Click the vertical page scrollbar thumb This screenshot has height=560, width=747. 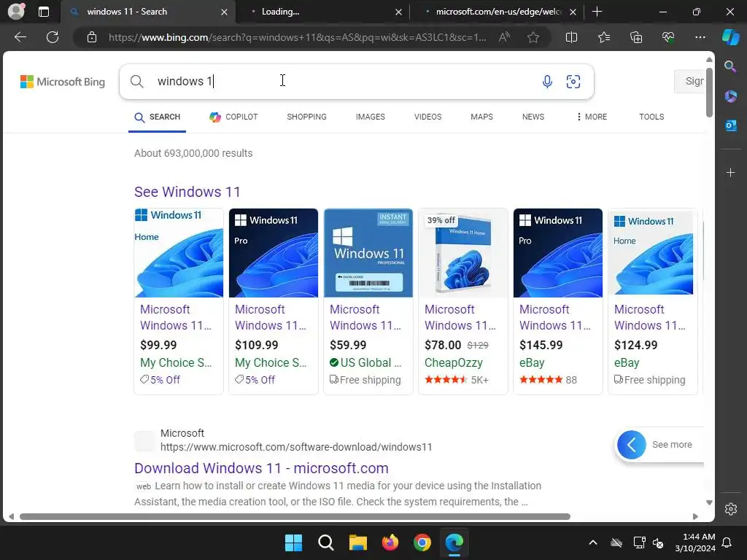coord(709,93)
